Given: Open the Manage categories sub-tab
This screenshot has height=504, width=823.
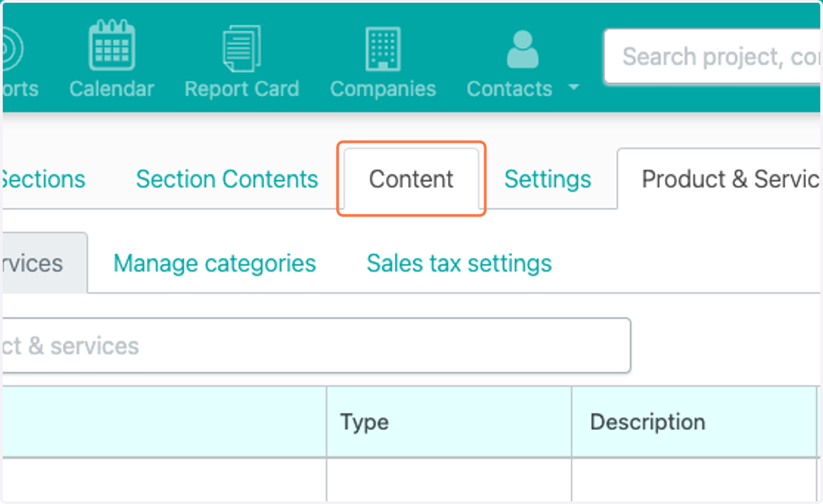Looking at the screenshot, I should (x=215, y=263).
